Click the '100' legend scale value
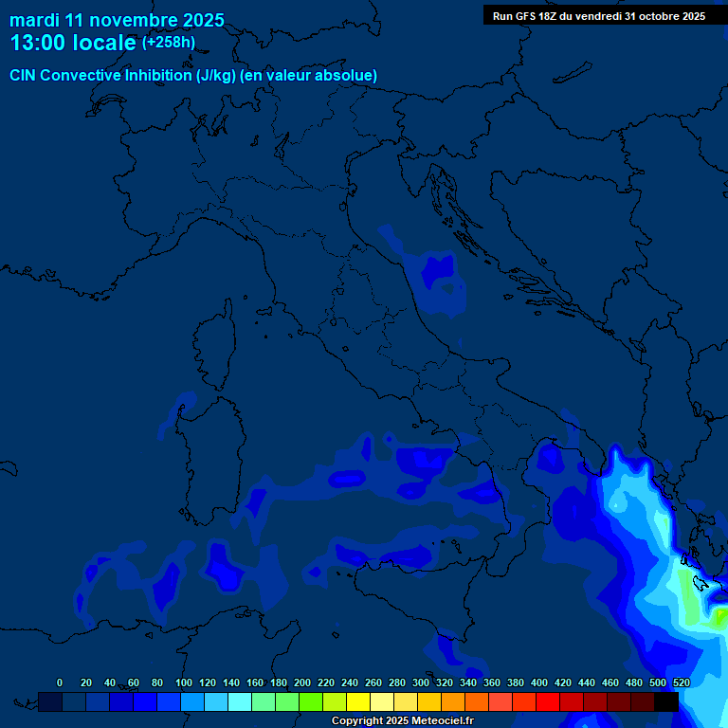This screenshot has width=728, height=728. (x=184, y=682)
